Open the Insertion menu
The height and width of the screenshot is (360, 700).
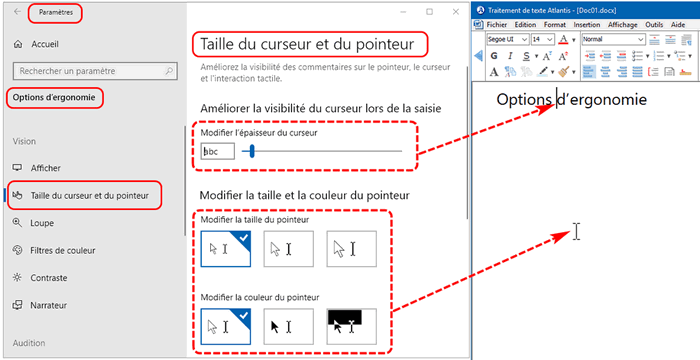[x=587, y=25]
